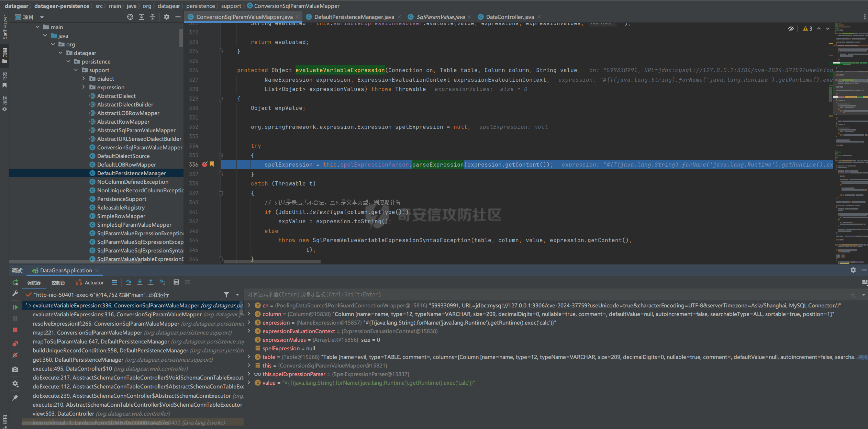This screenshot has height=429, width=868.
Task: Select get:360 DefaultPersistenceManager frame
Action: [x=132, y=360]
